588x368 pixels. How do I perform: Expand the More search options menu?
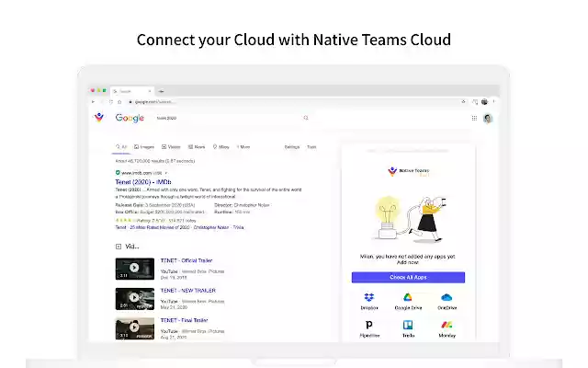[243, 146]
